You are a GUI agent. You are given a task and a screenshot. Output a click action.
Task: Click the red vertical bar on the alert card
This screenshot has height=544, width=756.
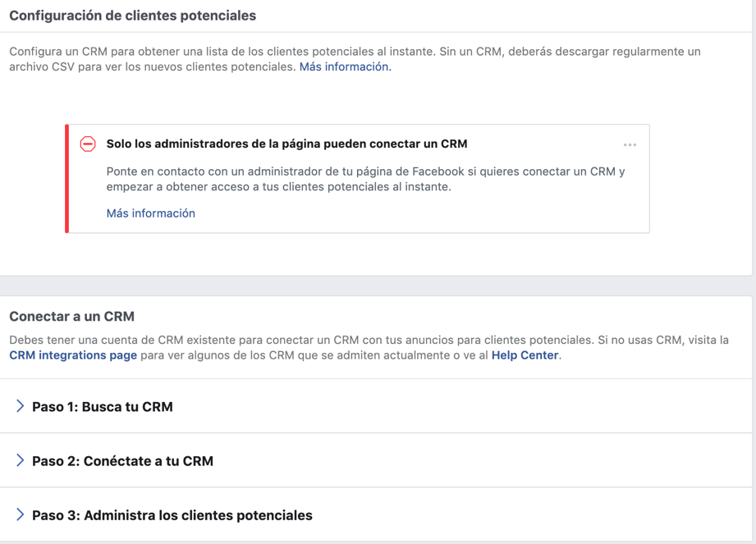67,179
